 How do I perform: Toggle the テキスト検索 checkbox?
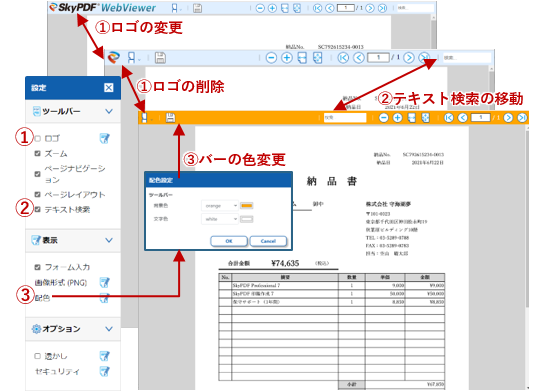pyautogui.click(x=37, y=209)
